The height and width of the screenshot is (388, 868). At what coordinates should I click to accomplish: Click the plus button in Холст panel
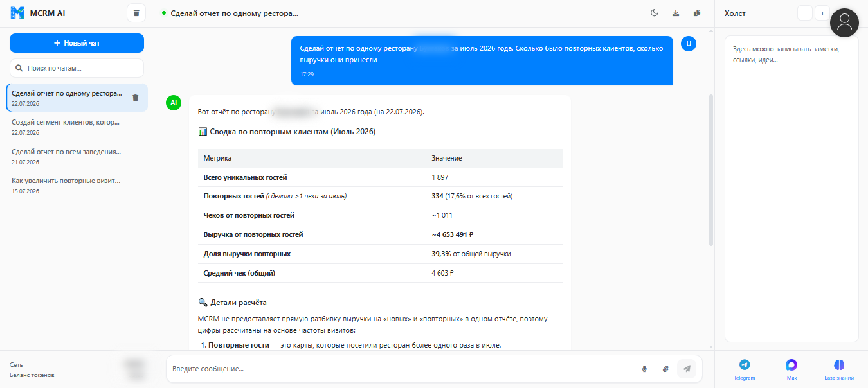[822, 13]
